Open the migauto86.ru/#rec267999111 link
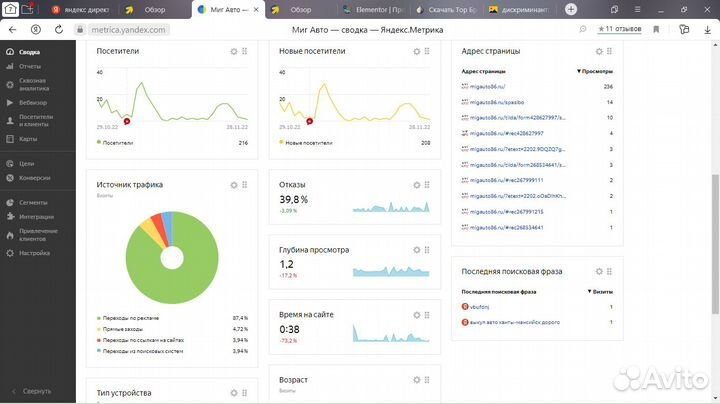720x404 pixels. [506, 180]
